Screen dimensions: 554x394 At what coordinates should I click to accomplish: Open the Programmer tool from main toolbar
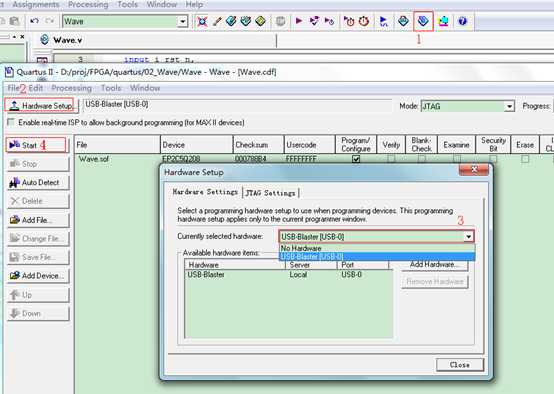(x=423, y=21)
